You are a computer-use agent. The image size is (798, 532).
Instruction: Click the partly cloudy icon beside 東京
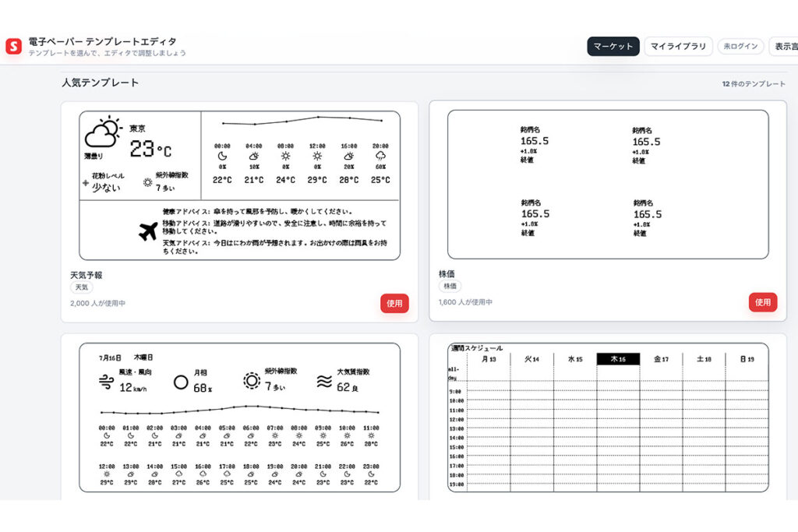(103, 132)
